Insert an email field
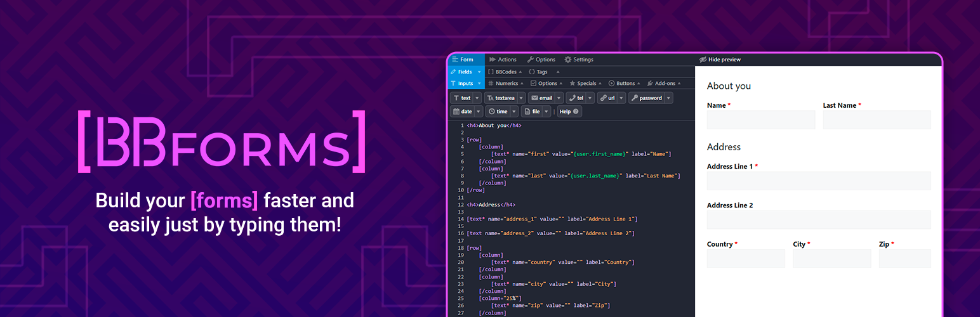The height and width of the screenshot is (317, 980). coord(541,98)
